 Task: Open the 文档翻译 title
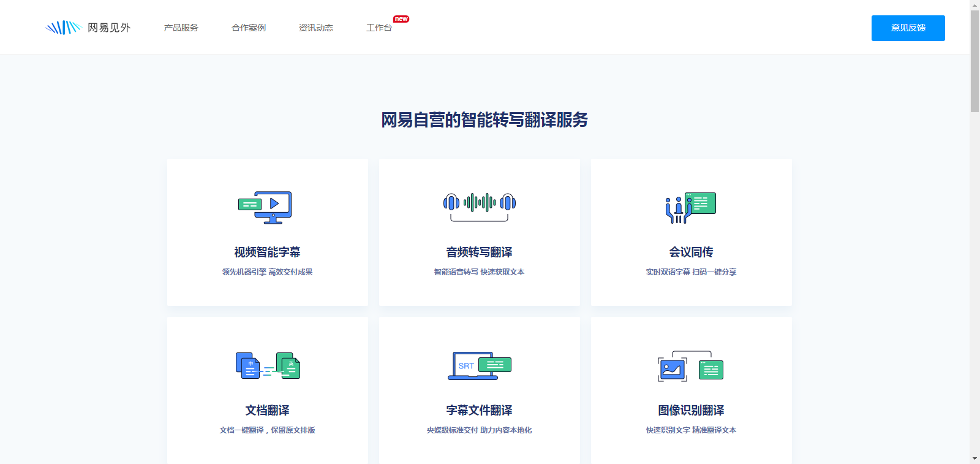268,410
